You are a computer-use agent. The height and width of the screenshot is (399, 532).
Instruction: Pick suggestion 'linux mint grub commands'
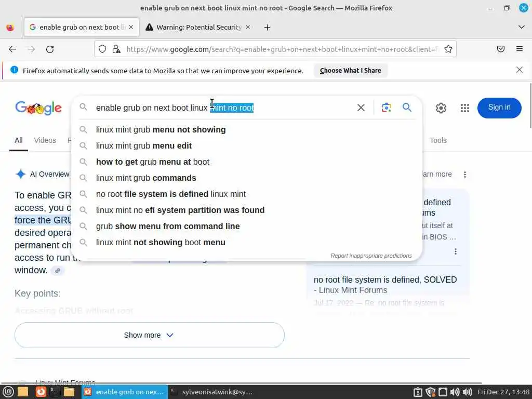tap(247, 178)
